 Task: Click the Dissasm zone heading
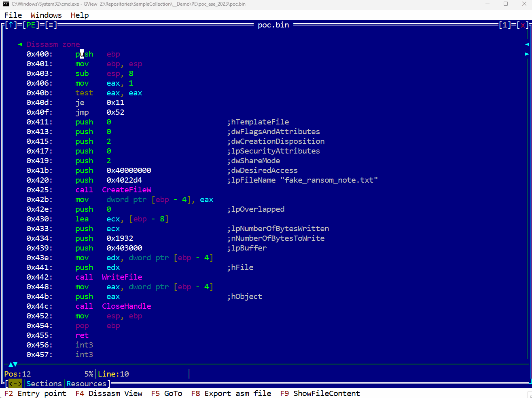pyautogui.click(x=53, y=44)
